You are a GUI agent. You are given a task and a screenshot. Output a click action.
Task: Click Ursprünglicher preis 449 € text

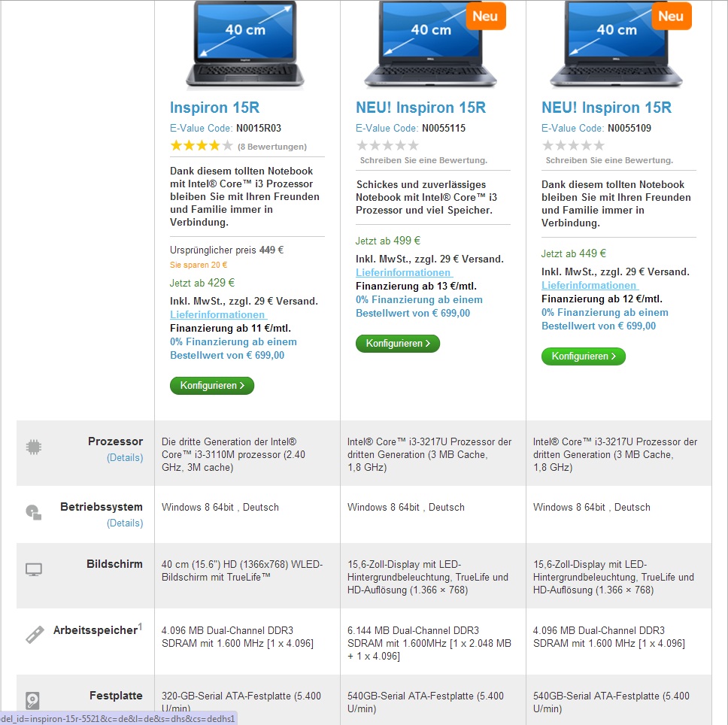[x=226, y=250]
